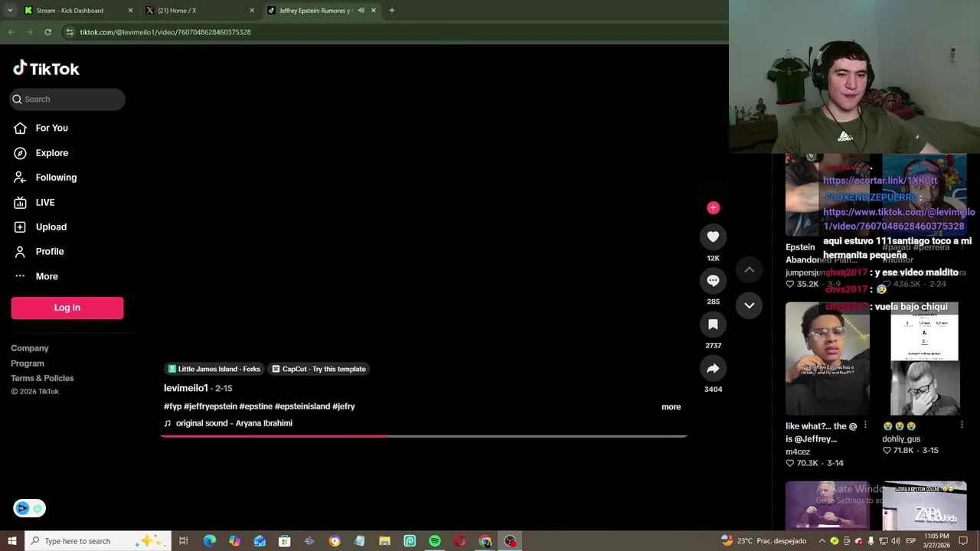Open the levimeilo1 username link
The image size is (980, 551).
coord(186,388)
